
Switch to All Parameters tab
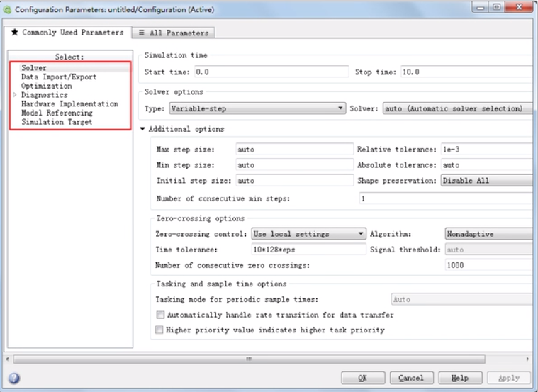point(174,33)
